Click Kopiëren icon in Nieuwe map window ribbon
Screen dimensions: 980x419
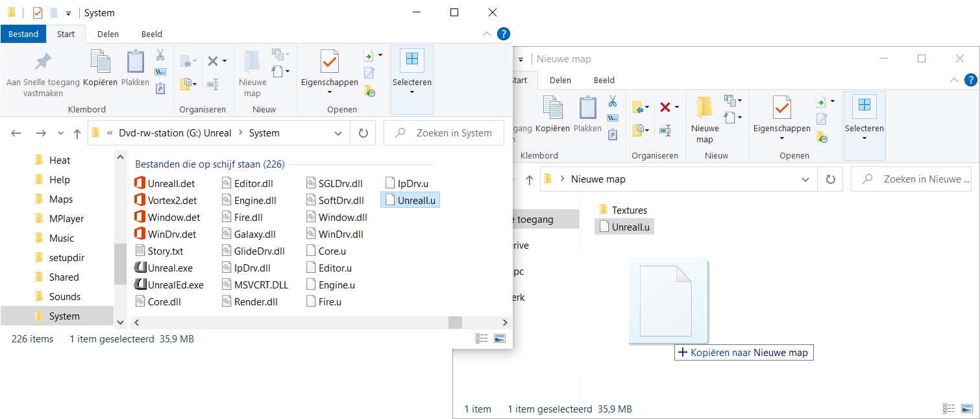[552, 108]
